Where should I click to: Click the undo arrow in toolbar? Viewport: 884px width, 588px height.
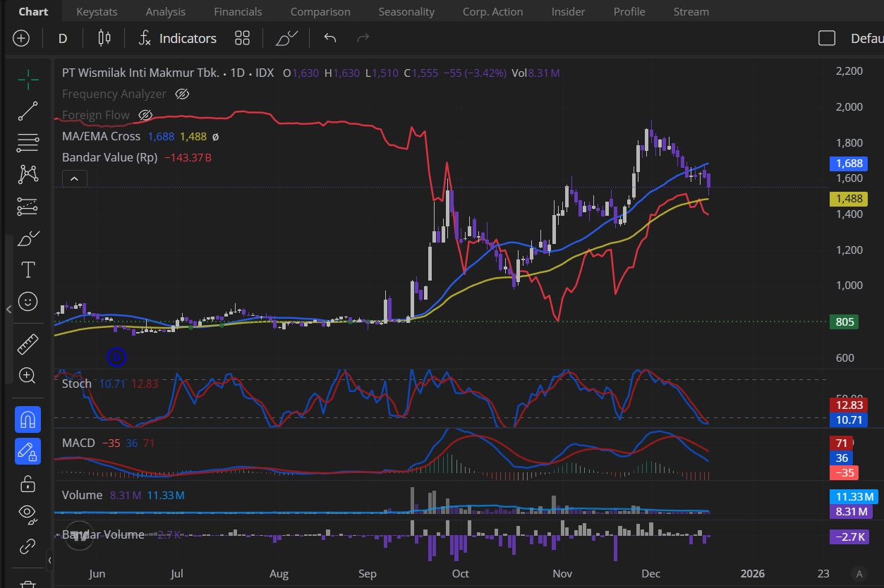coord(329,38)
